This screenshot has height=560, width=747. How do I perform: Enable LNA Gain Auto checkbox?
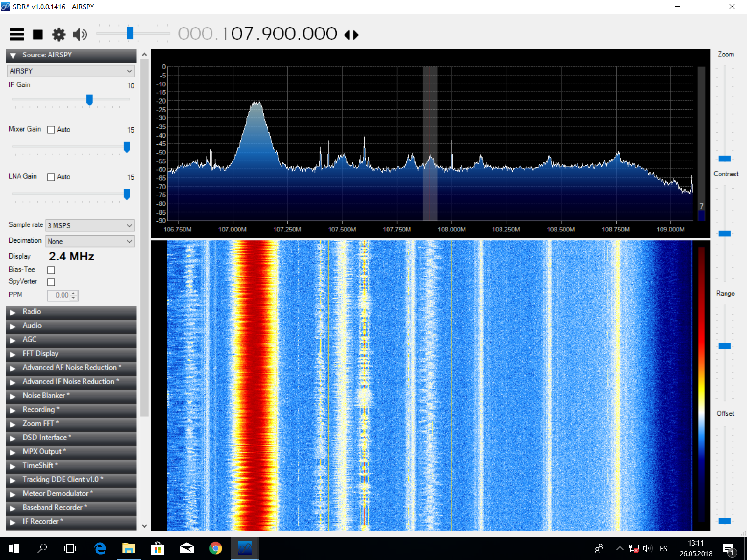[51, 177]
